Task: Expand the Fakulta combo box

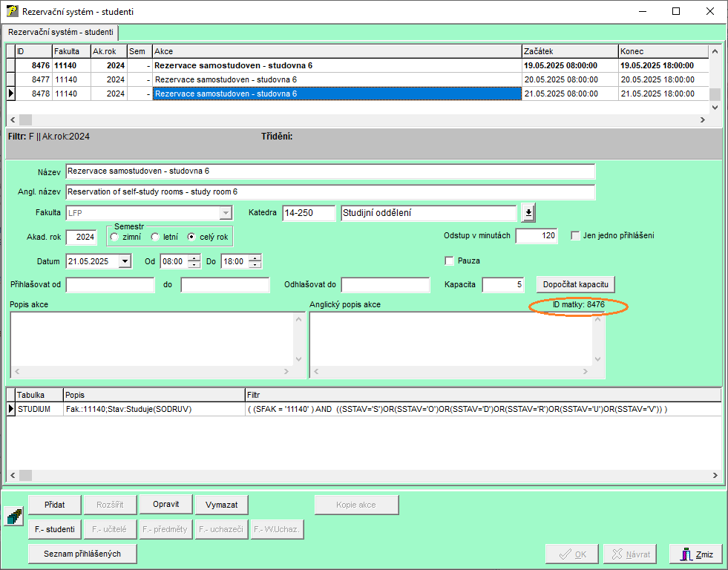Action: 226,213
